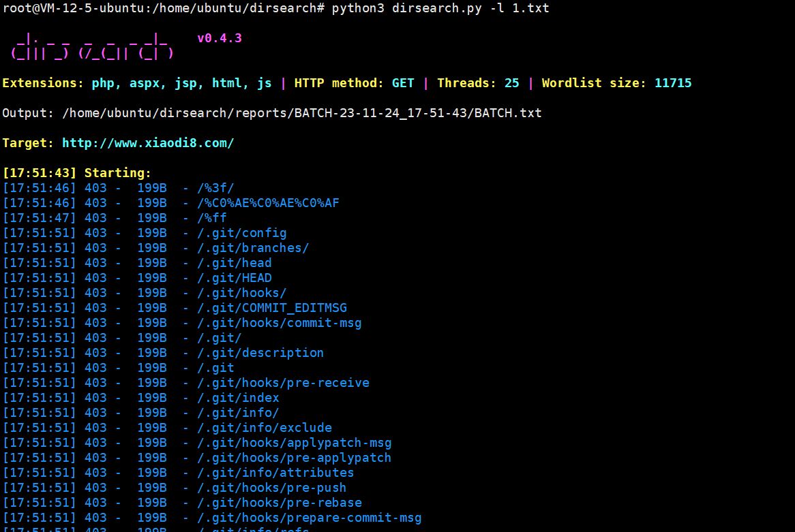Click the Threads count 25
This screenshot has height=532, width=795.
click(x=511, y=82)
